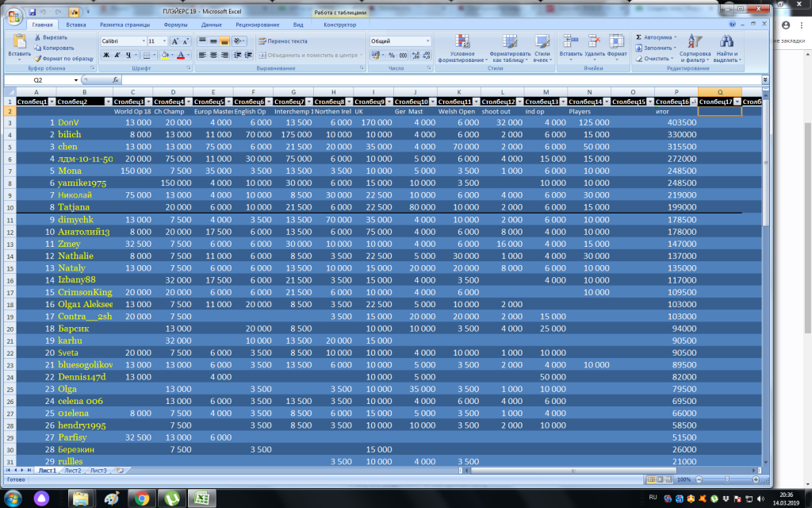Open the Лист2 worksheet tab

(x=72, y=471)
